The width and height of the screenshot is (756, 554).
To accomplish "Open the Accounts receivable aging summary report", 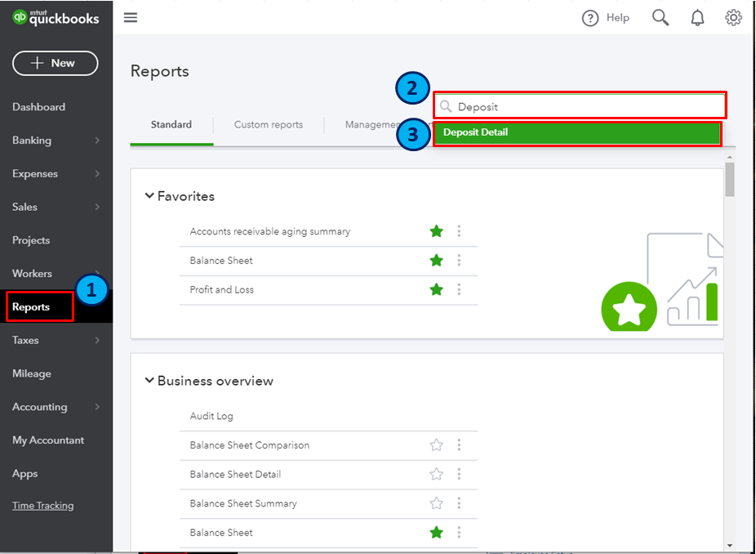I will pyautogui.click(x=270, y=231).
